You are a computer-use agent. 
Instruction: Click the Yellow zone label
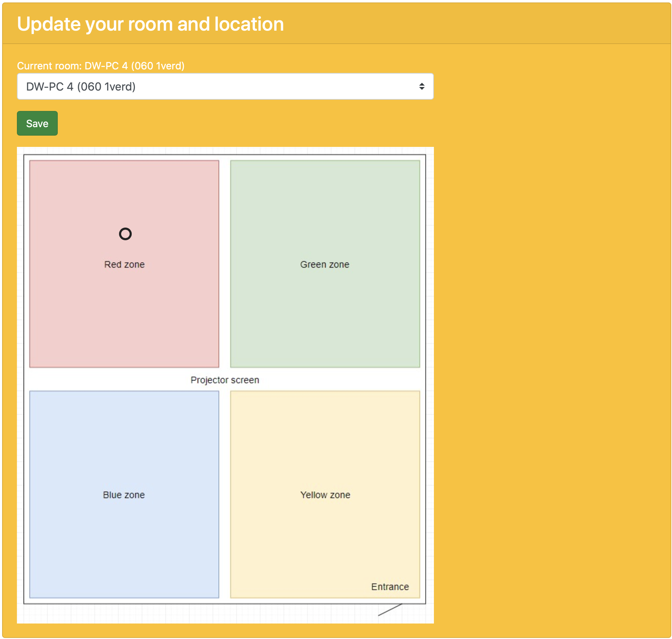[x=325, y=495]
